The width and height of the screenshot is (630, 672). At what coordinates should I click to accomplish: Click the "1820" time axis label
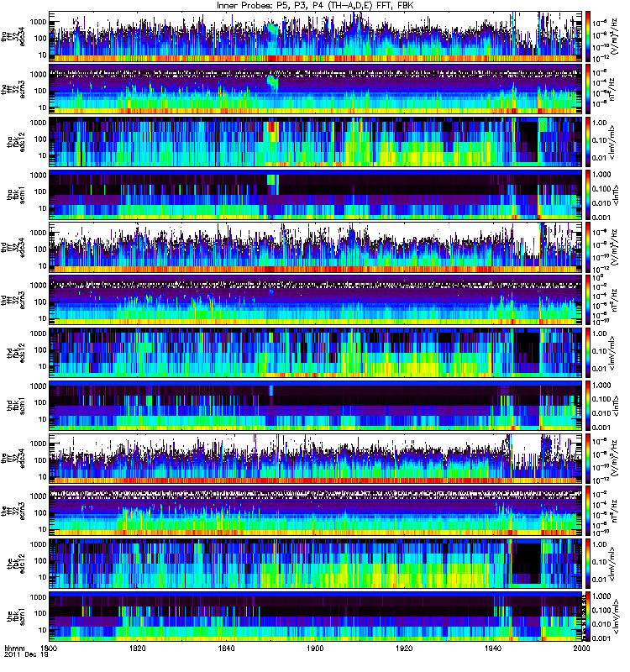click(138, 648)
